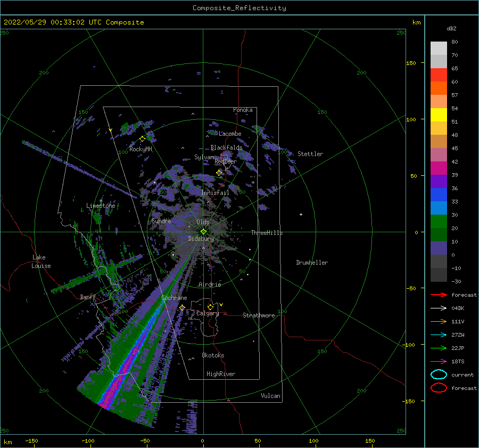
Task: Click the green 22JP arrow legend icon
Action: (439, 348)
